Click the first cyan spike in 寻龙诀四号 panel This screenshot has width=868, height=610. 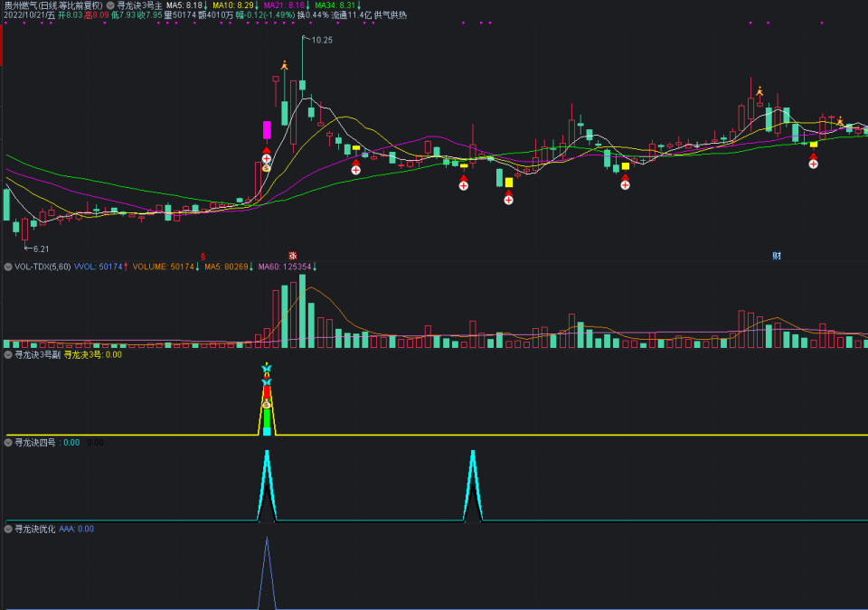click(267, 485)
